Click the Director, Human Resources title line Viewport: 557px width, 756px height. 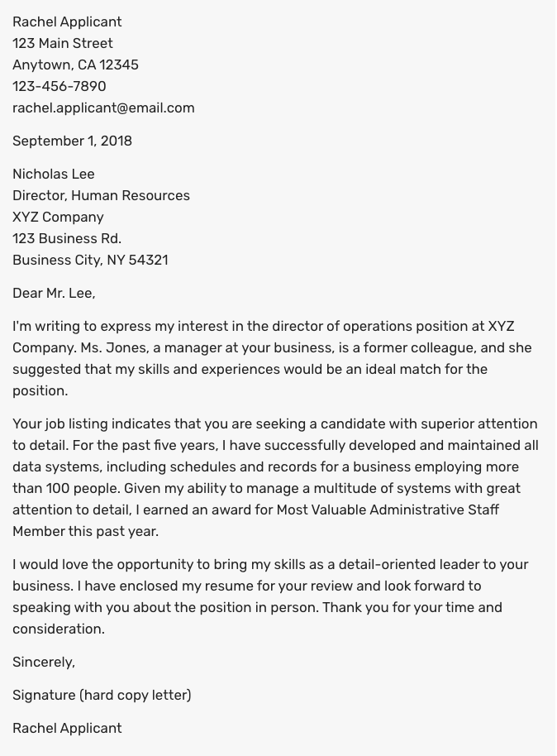(101, 195)
